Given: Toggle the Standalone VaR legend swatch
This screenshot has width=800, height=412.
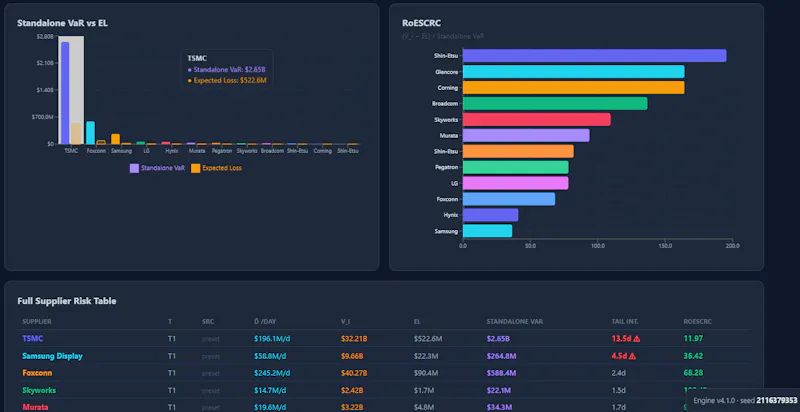Looking at the screenshot, I should point(134,168).
